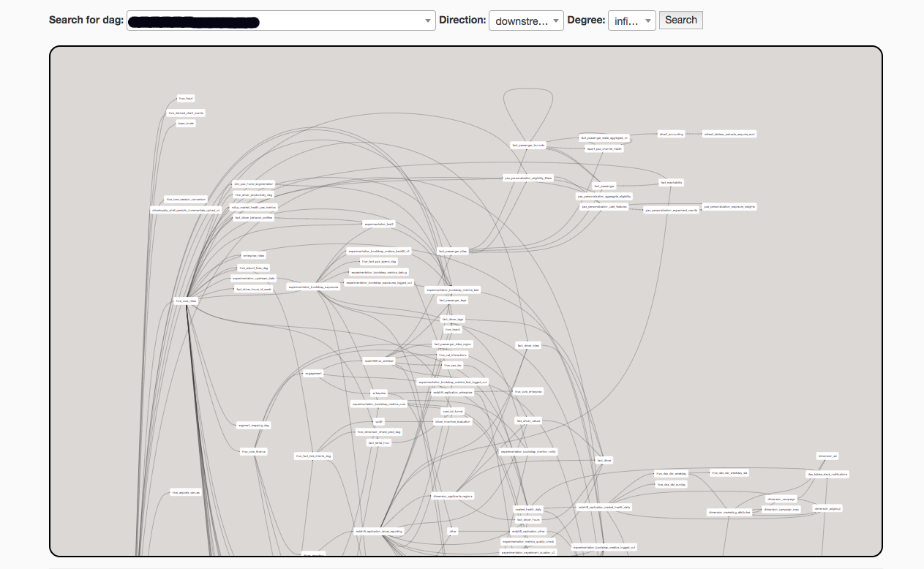The width and height of the screenshot is (924, 569).
Task: Select the experimentation_upstream_data node
Action: click(254, 278)
